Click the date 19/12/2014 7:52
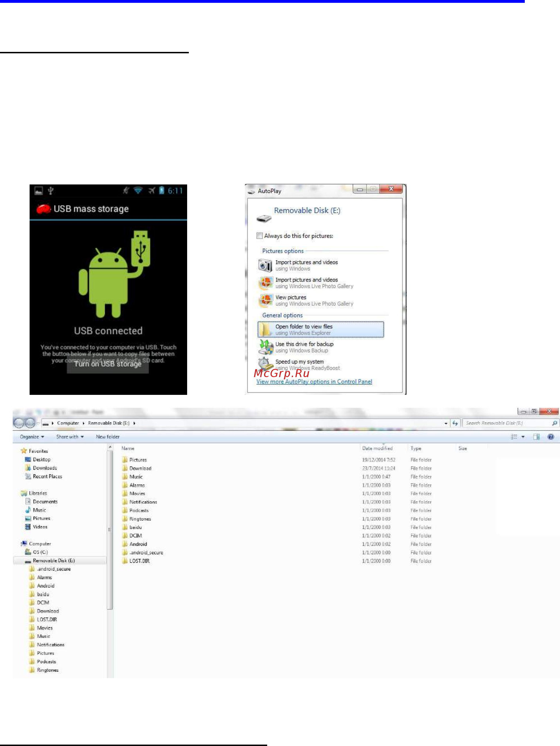The height and width of the screenshot is (746, 560). click(x=379, y=460)
